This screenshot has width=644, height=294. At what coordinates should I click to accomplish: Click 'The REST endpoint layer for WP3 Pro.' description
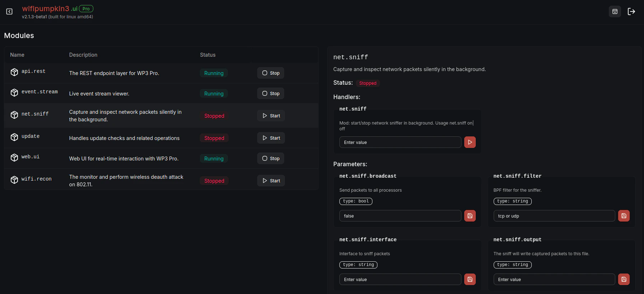[x=114, y=73]
